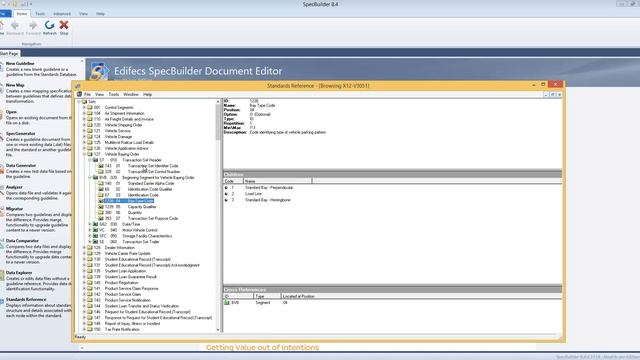Click the Standards Reference link in sidebar

(x=26, y=300)
